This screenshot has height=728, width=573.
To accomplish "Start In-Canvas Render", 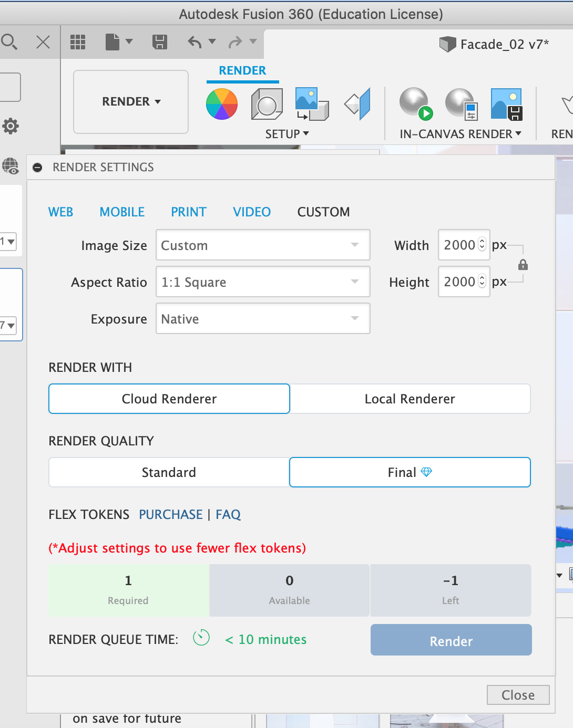I will 415,104.
